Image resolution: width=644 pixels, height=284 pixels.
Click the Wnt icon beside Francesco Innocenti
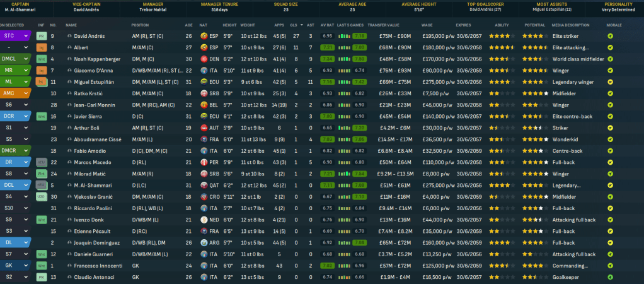(40, 266)
